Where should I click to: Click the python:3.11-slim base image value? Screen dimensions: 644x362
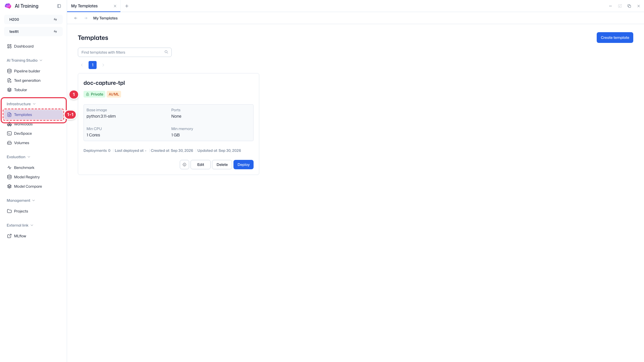point(101,116)
